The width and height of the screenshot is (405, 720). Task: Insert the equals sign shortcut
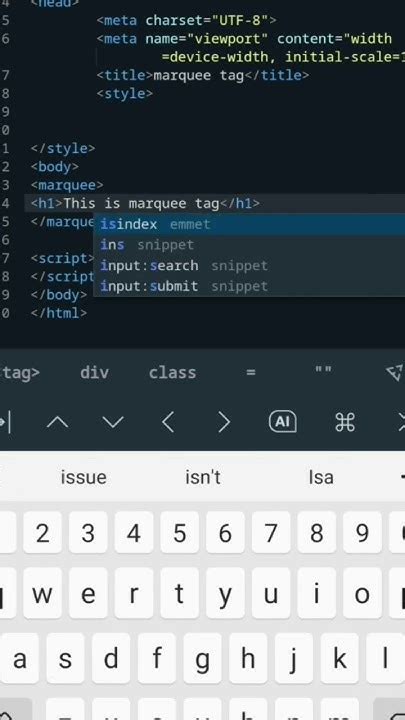pyautogui.click(x=251, y=372)
